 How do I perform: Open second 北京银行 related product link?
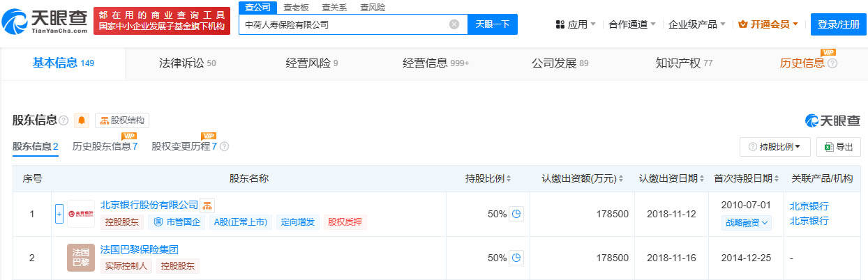coord(809,221)
